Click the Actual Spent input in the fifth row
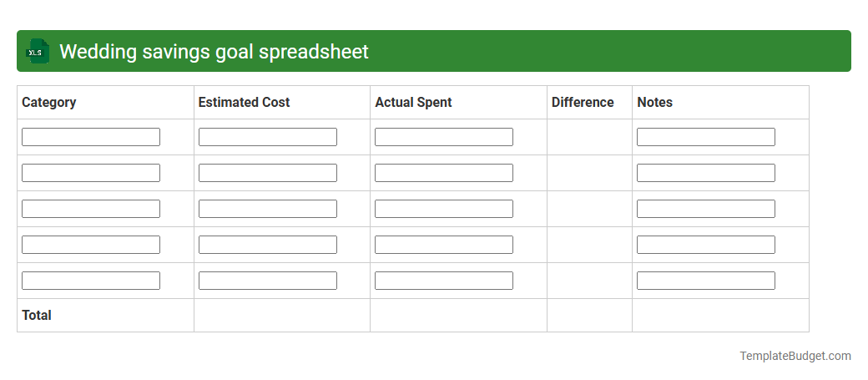 pos(444,281)
